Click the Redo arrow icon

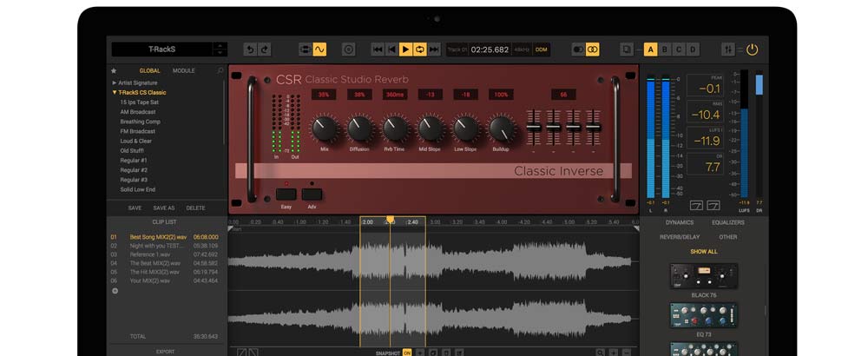[x=265, y=49]
